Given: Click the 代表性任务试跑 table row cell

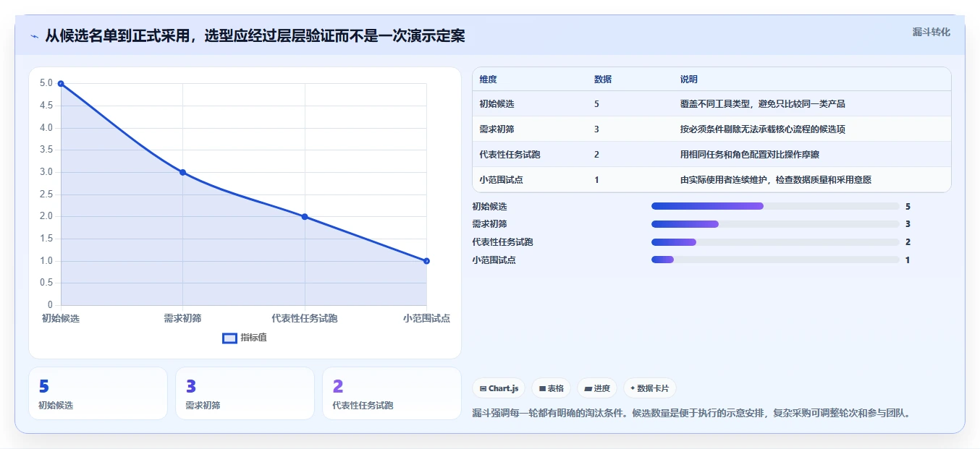Looking at the screenshot, I should (x=510, y=155).
